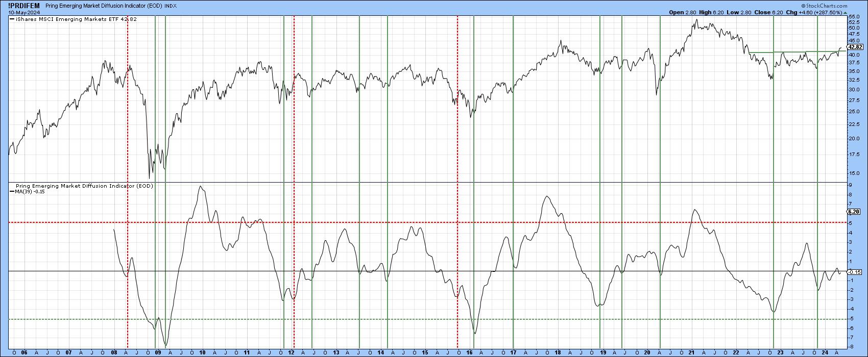
Task: Click the 23 year label on the time axis
Action: (x=781, y=352)
